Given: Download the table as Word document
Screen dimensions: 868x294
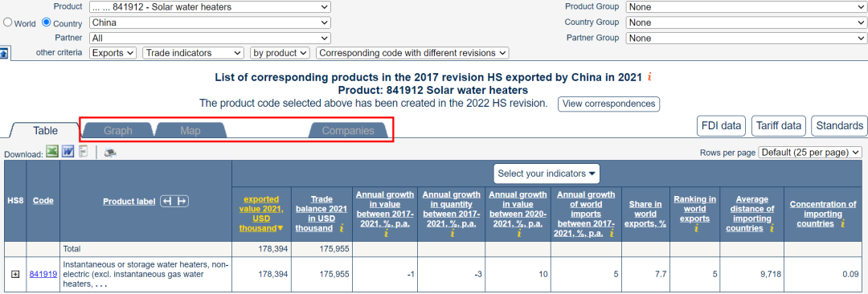Looking at the screenshot, I should click(68, 152).
